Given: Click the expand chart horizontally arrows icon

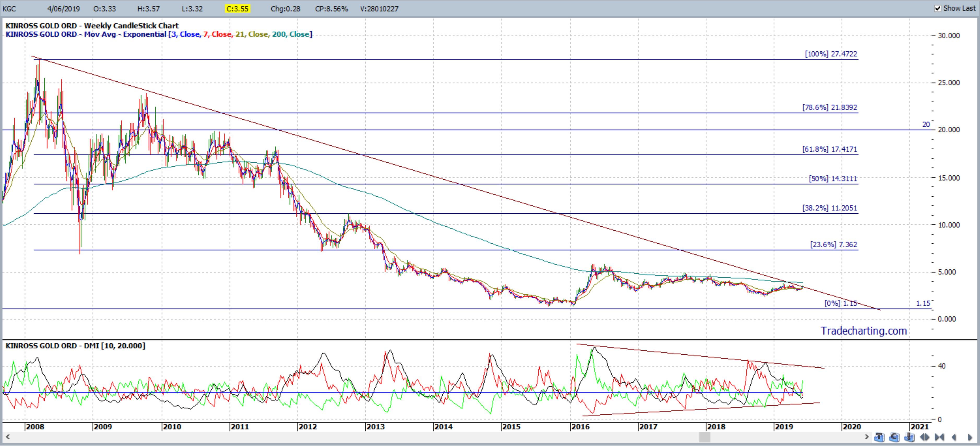Looking at the screenshot, I should pos(925,437).
